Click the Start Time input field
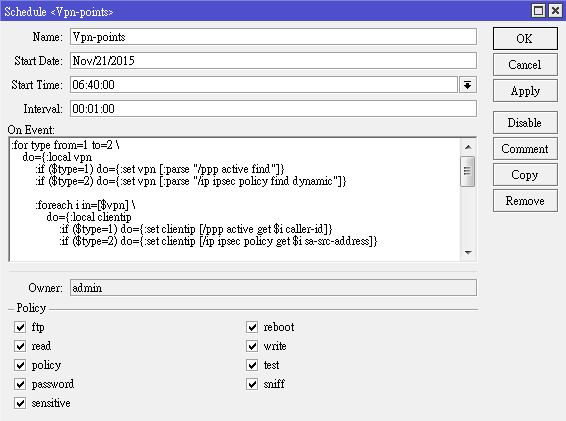This screenshot has width=566, height=421. pyautogui.click(x=264, y=85)
